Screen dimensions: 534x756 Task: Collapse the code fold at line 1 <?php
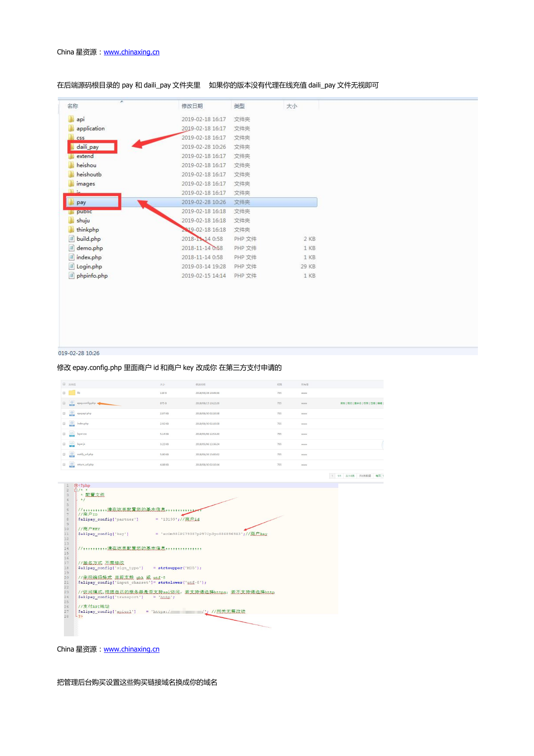[76, 485]
